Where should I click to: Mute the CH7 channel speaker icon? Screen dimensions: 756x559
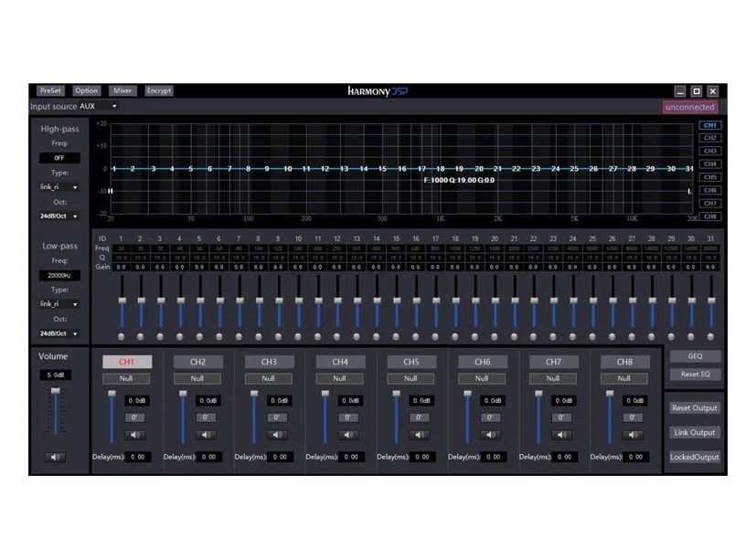coord(561,435)
